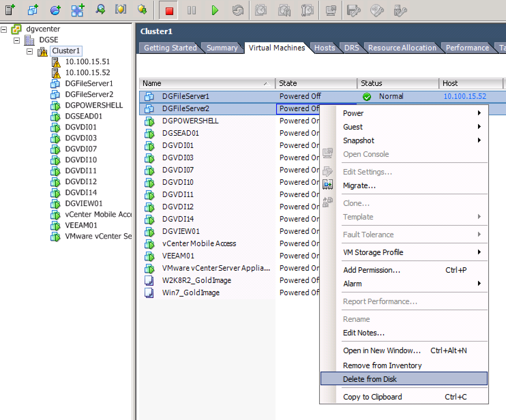Sort by the Host column header
The image size is (506, 420).
point(471,84)
